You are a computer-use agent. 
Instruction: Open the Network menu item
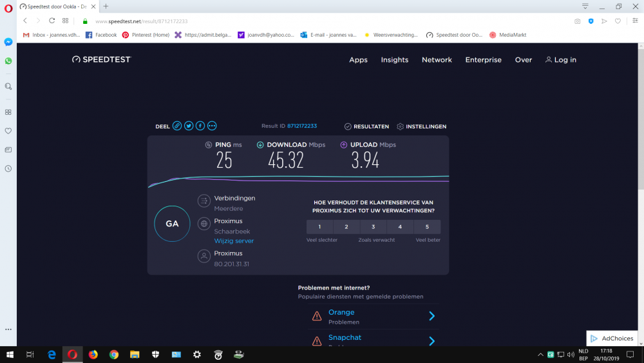tap(437, 60)
